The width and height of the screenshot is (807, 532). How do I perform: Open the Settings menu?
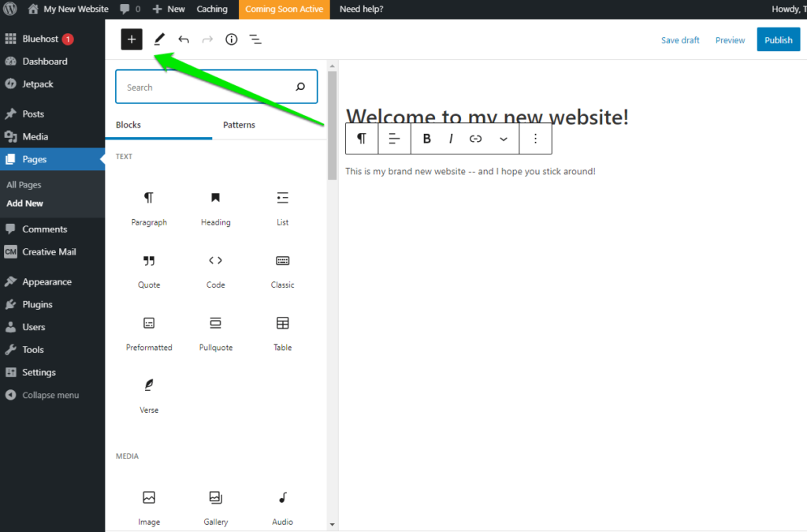53,372
